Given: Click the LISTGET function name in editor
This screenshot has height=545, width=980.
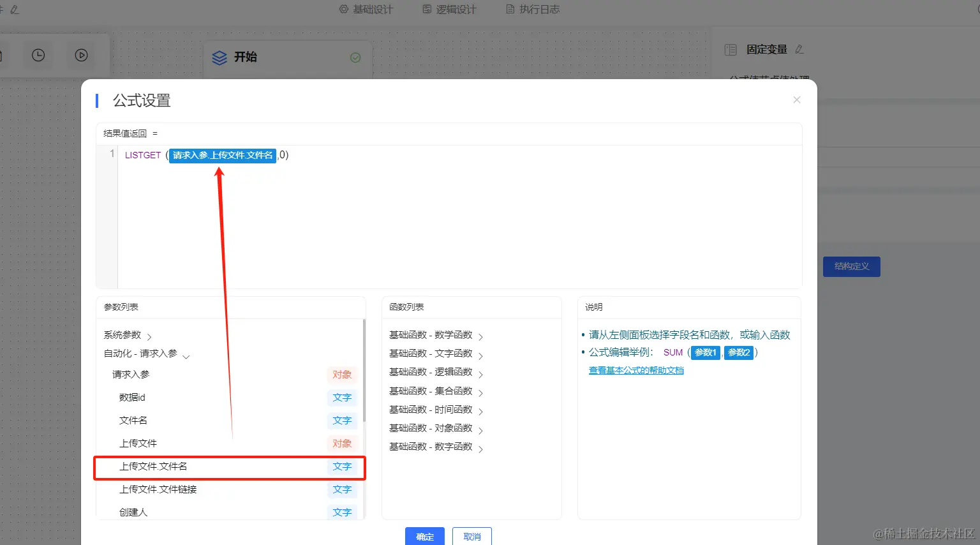Looking at the screenshot, I should (x=143, y=155).
